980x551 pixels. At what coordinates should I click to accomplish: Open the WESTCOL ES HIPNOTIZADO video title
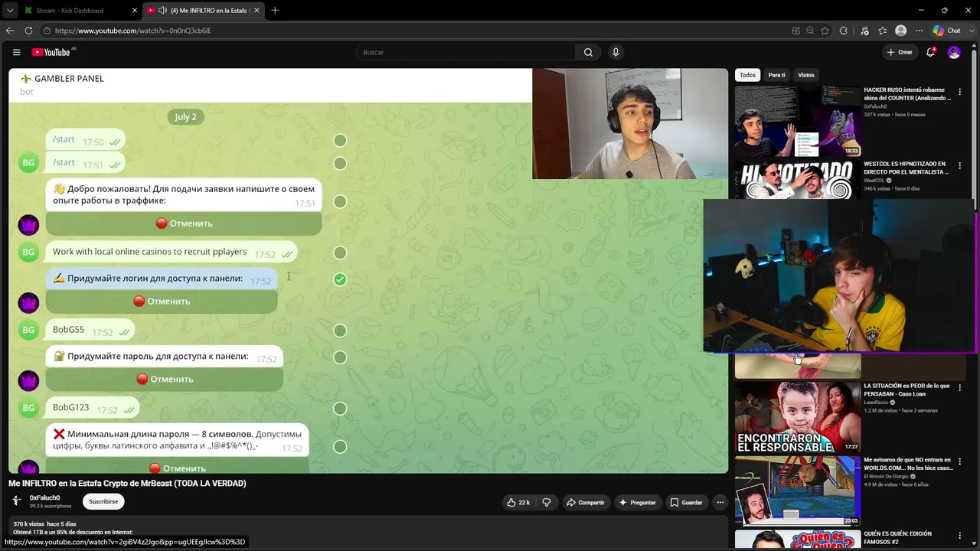906,168
